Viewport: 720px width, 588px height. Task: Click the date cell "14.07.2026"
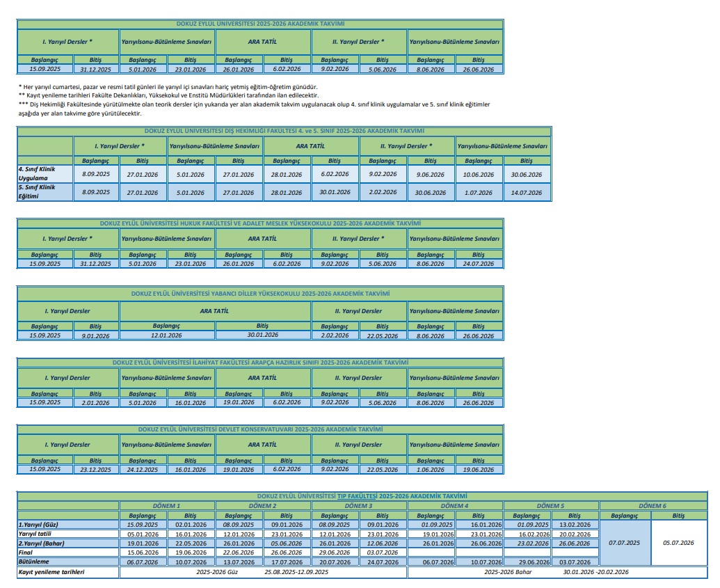(x=526, y=193)
